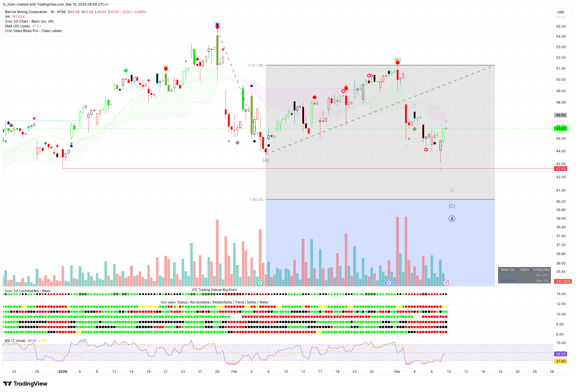This screenshot has height=392, width=576.
Task: Click the dividend D marker icon
Action: [389, 283]
